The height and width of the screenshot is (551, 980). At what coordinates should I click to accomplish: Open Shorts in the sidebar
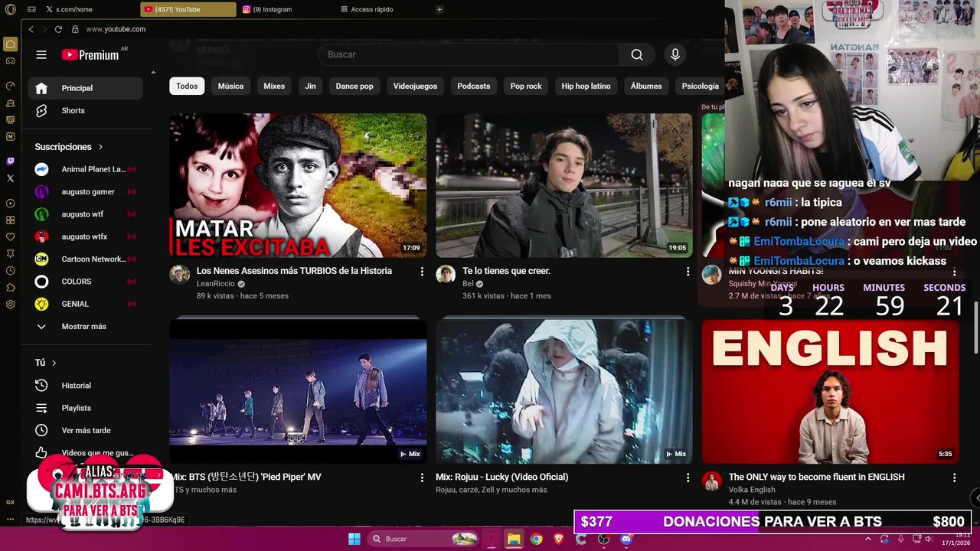tap(86, 111)
